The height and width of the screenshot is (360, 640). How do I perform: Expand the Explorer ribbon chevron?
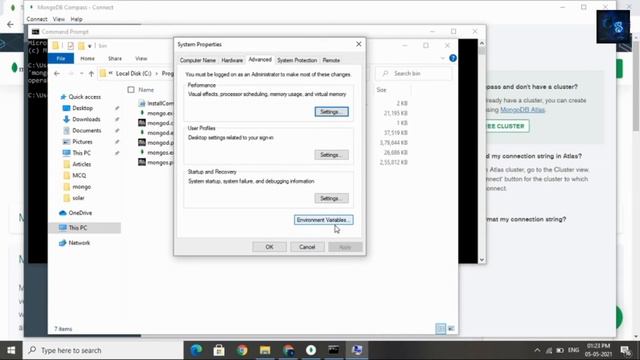tap(442, 58)
